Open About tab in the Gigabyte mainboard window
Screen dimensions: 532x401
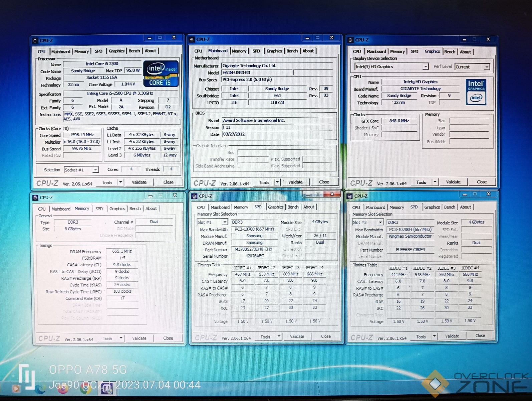(308, 51)
